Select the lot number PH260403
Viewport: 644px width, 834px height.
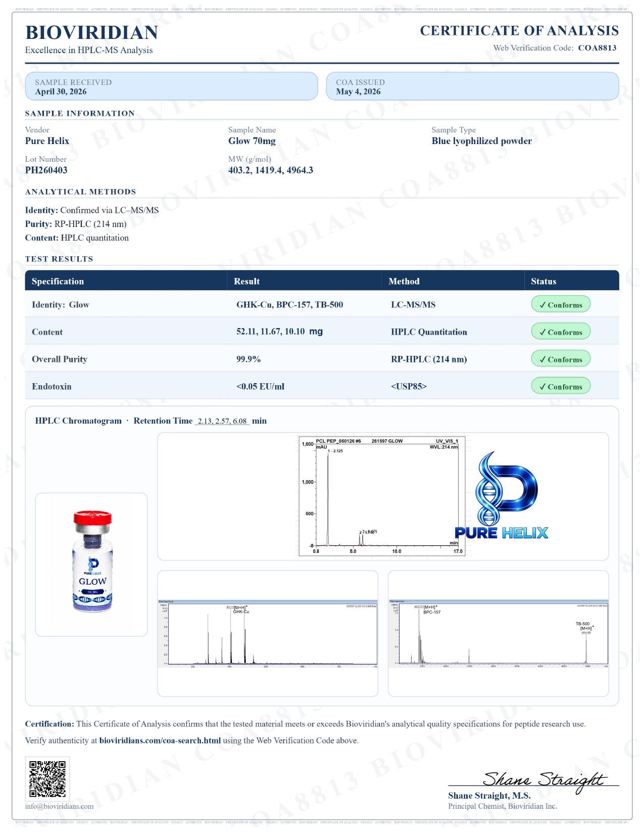pyautogui.click(x=46, y=170)
